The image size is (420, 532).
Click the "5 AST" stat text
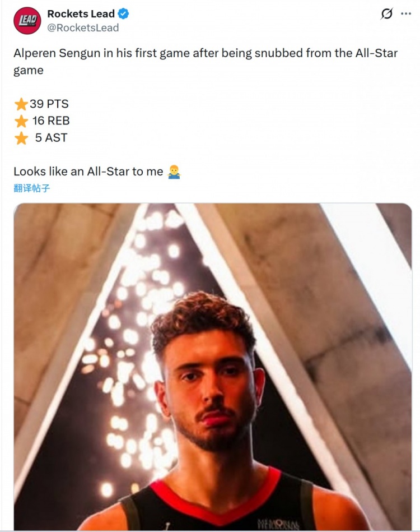click(x=51, y=138)
